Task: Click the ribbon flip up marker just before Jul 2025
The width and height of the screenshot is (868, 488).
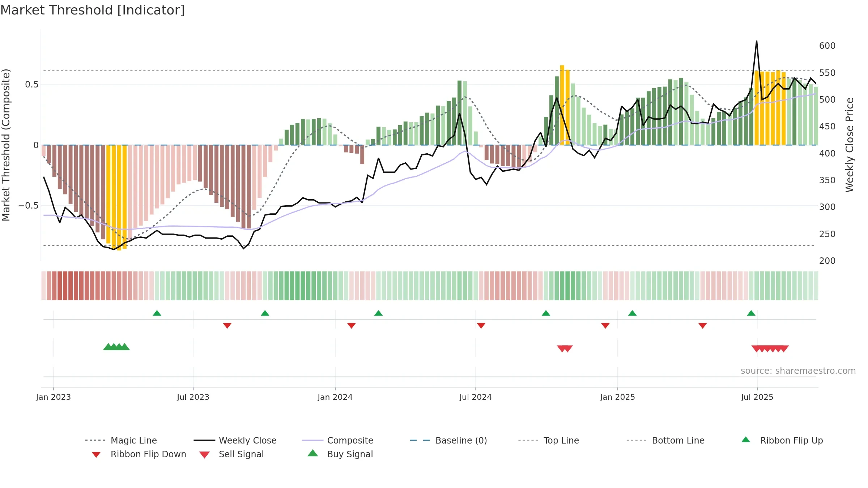Action: (751, 313)
